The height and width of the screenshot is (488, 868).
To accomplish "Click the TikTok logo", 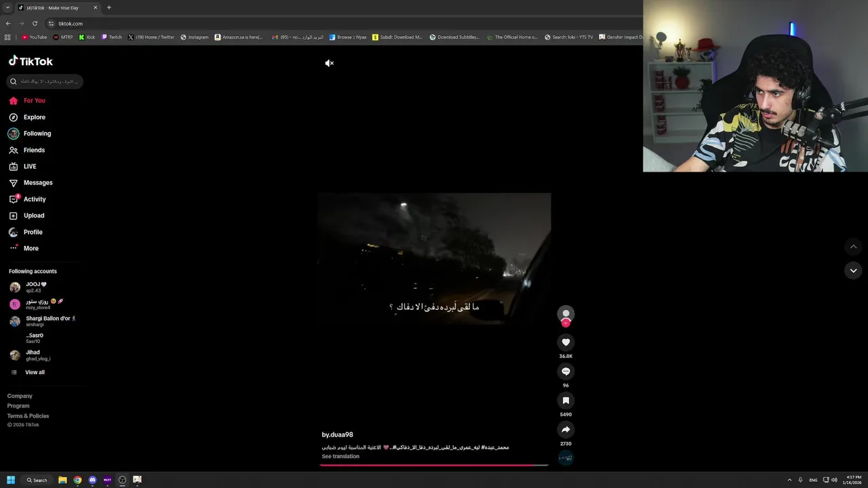I will point(31,61).
